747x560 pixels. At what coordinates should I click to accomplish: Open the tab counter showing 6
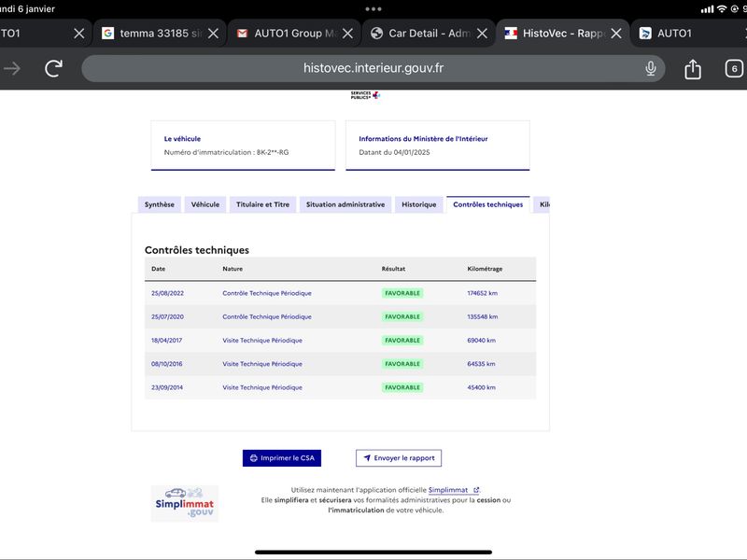click(734, 68)
